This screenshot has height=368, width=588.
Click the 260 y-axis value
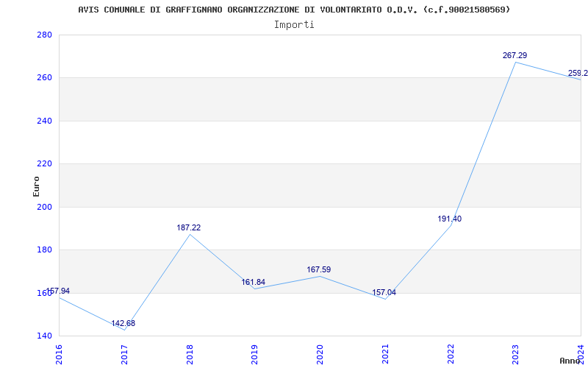click(x=44, y=78)
